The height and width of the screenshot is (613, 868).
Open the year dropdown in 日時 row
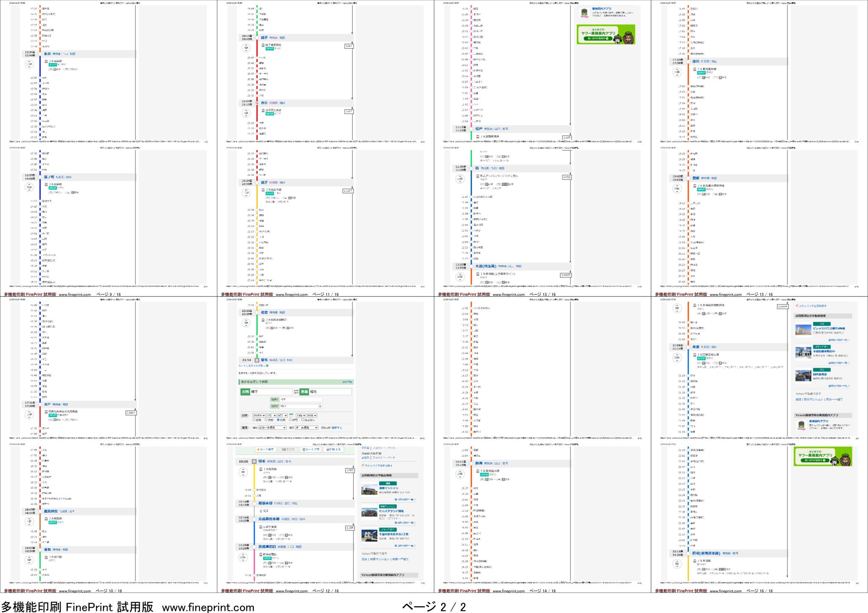pyautogui.click(x=259, y=416)
